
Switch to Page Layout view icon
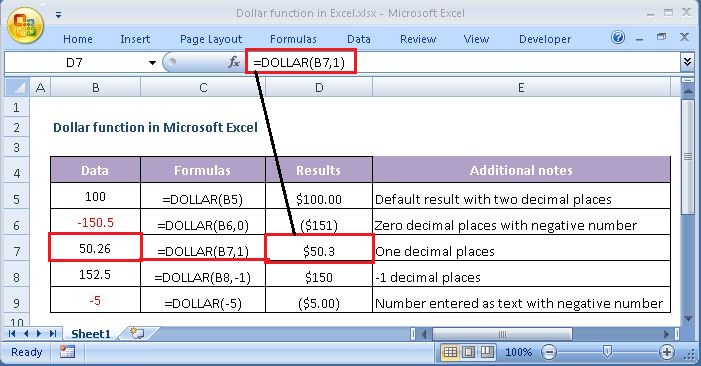click(x=469, y=352)
